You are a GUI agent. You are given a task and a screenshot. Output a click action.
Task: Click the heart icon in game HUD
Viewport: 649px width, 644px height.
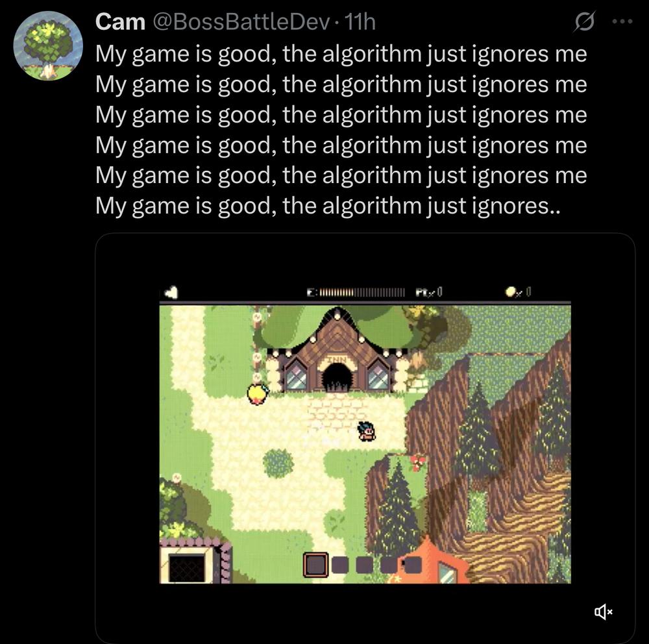pyautogui.click(x=171, y=292)
